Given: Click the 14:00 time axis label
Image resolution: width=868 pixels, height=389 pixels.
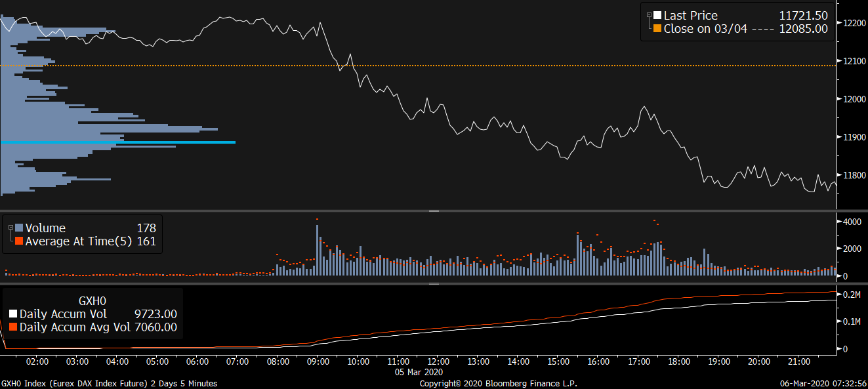Looking at the screenshot, I should [518, 361].
